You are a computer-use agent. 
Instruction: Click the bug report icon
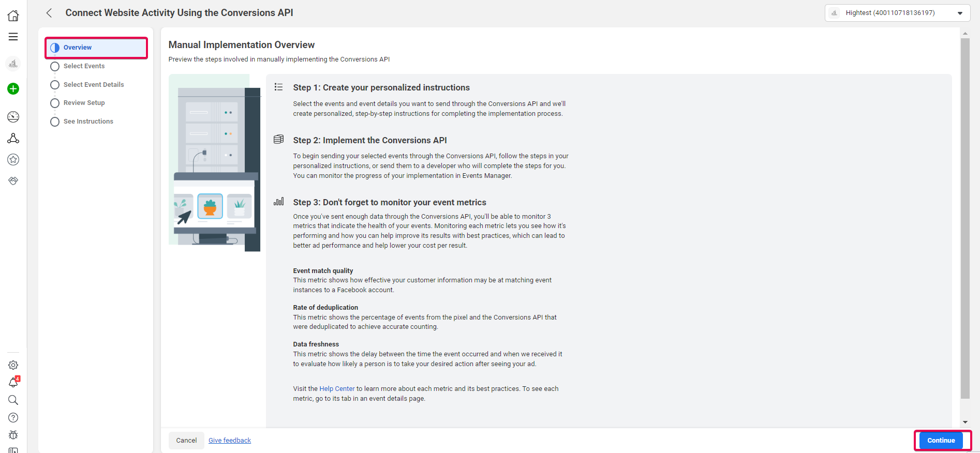[13, 435]
